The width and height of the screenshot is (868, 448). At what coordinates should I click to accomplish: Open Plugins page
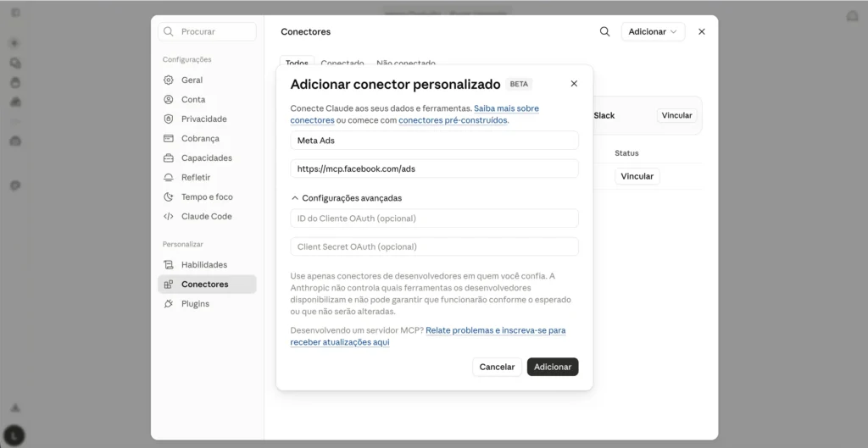click(x=207, y=304)
